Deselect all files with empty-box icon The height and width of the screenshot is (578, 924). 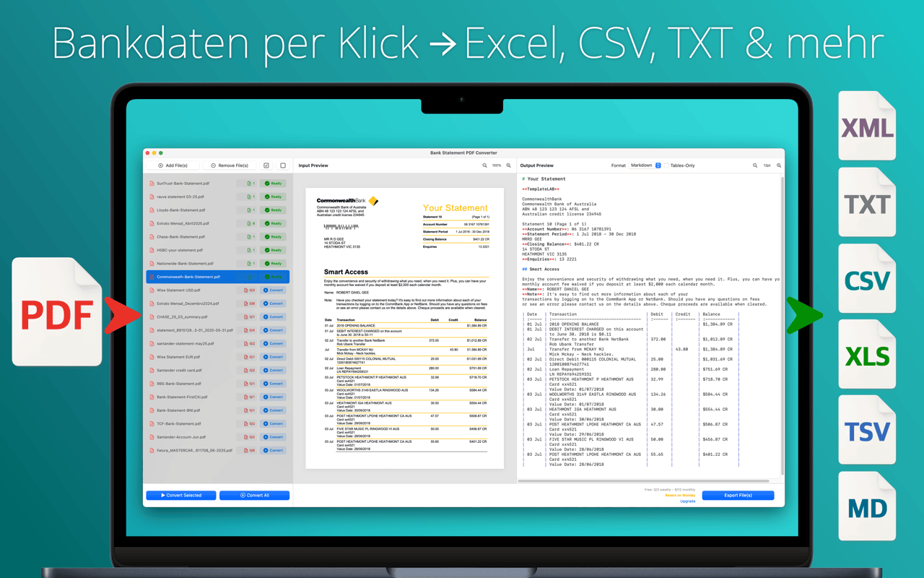point(283,165)
